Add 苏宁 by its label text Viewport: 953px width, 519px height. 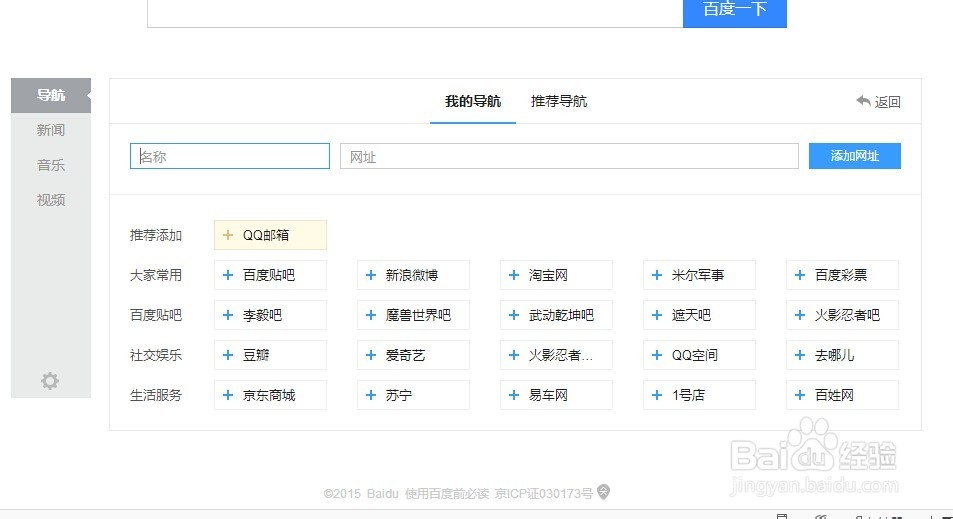[399, 396]
